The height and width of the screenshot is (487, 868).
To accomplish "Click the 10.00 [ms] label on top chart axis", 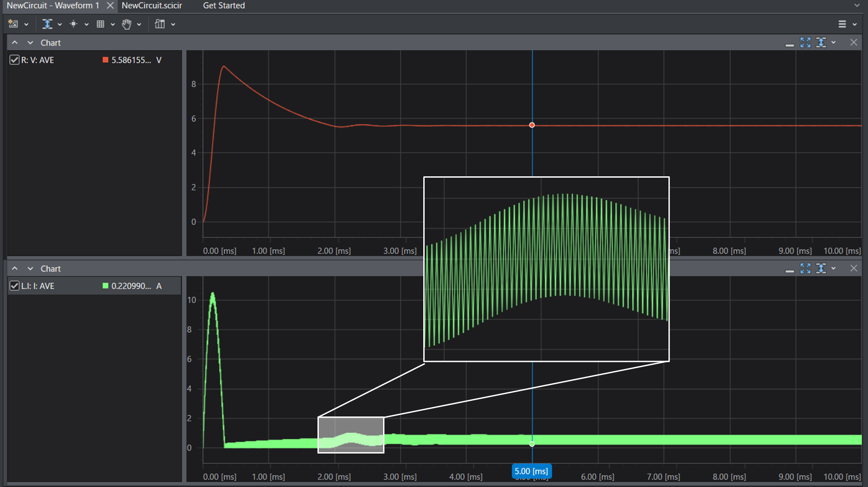I will [x=842, y=251].
